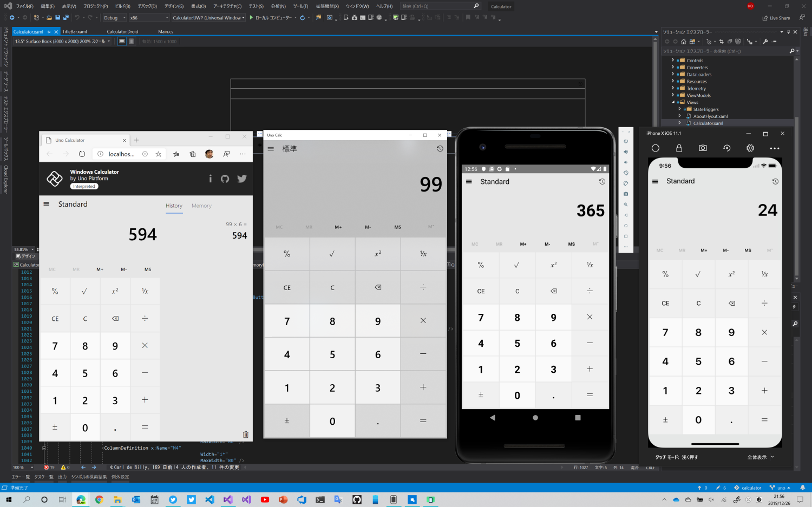Switch to the Main.cs tab
Screen dimensions: 812x507
pos(165,31)
